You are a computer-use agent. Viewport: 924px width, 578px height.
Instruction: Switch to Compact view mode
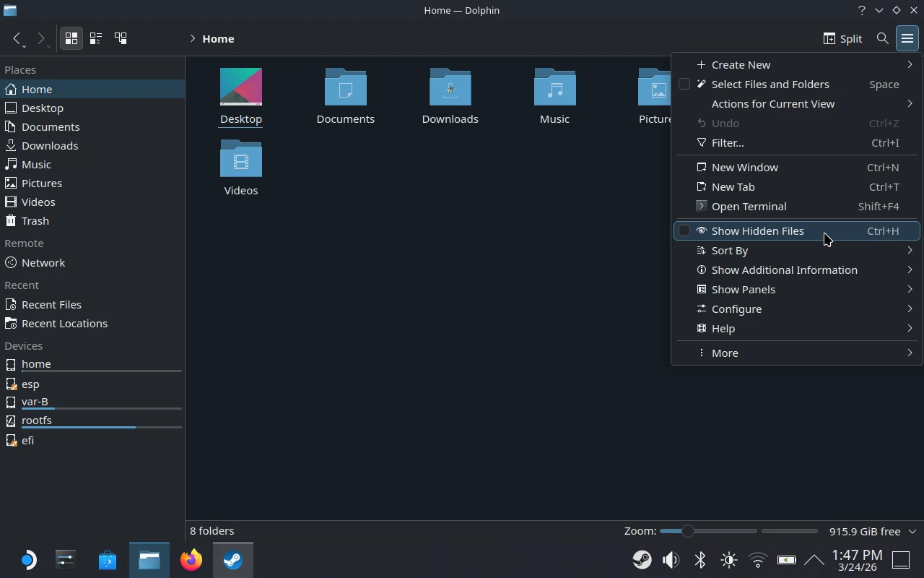[x=95, y=38]
